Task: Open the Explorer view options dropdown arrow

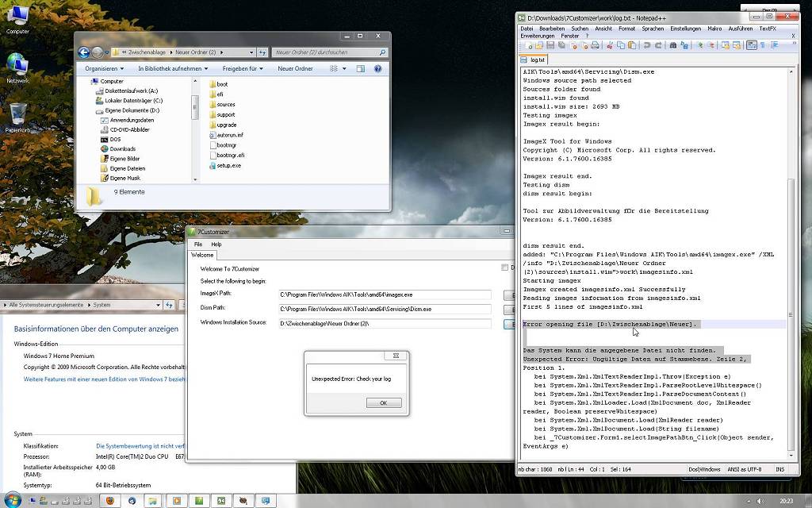Action: [344, 68]
